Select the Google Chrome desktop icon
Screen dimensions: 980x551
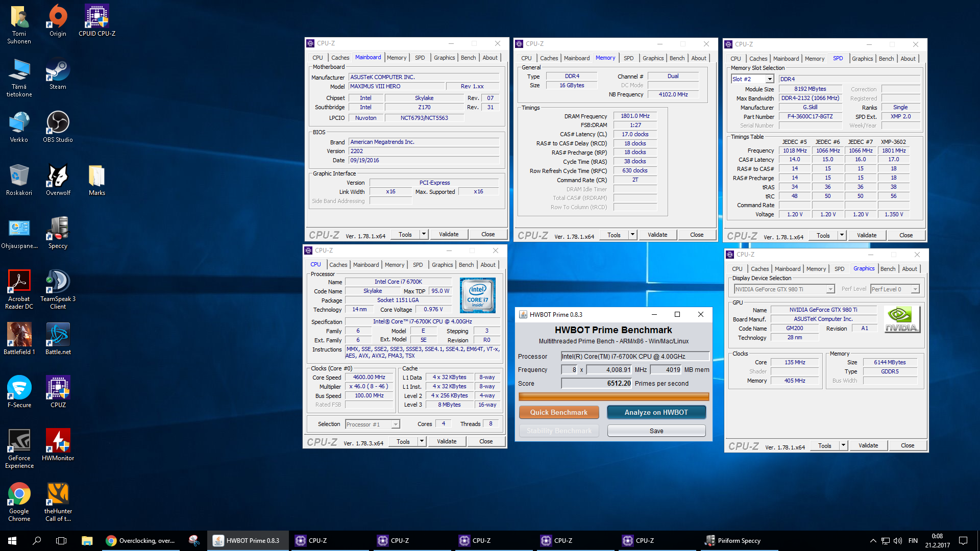pos(19,502)
